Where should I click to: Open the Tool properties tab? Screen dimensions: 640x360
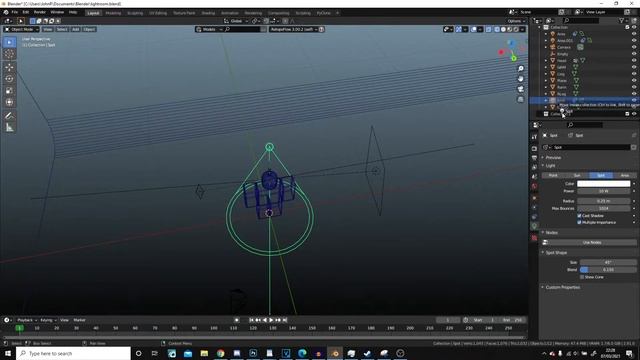pyautogui.click(x=534, y=137)
